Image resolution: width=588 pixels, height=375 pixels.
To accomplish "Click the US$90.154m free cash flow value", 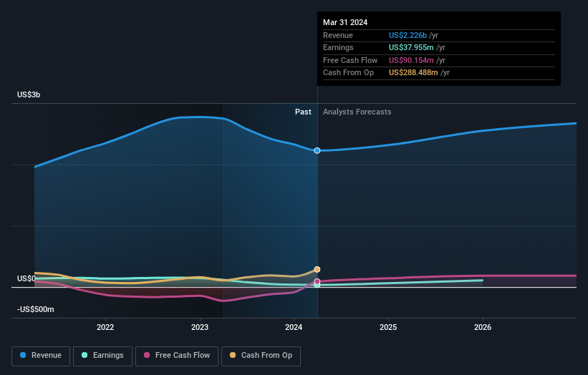I will (411, 60).
